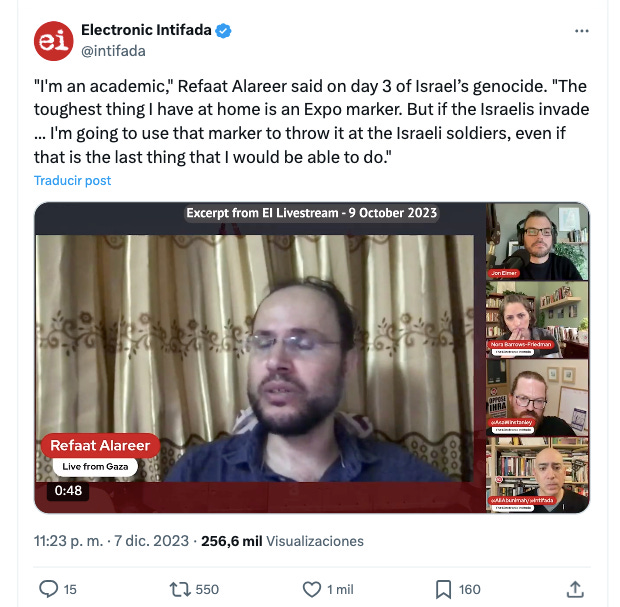Click the Electronic Intifada red ei avatar
The image size is (620, 607).
(x=53, y=41)
